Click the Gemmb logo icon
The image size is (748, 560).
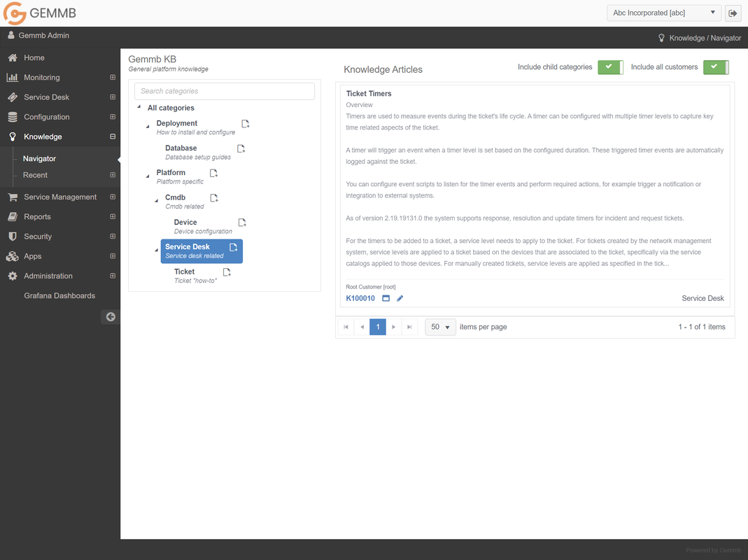14,13
